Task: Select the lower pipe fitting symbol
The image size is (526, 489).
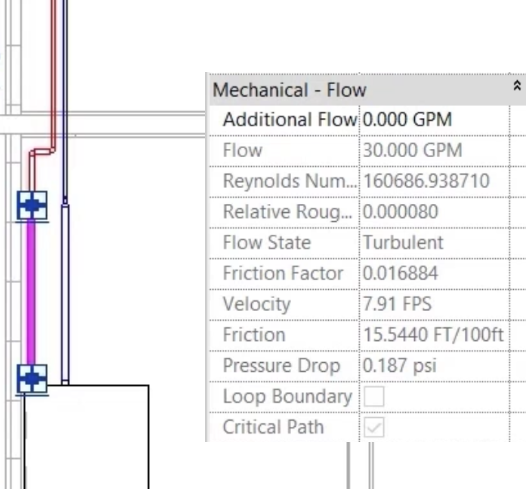Action: [32, 379]
